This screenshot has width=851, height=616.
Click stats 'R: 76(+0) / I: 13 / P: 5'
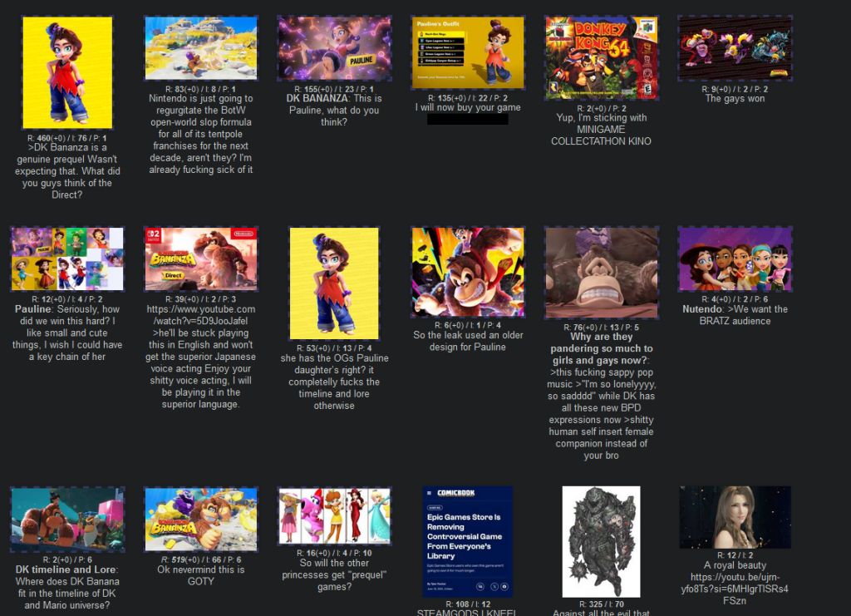pyautogui.click(x=602, y=328)
